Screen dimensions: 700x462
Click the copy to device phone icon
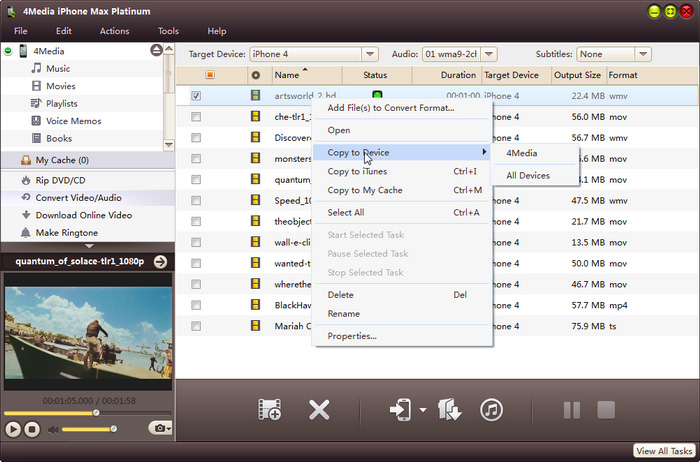click(x=400, y=409)
